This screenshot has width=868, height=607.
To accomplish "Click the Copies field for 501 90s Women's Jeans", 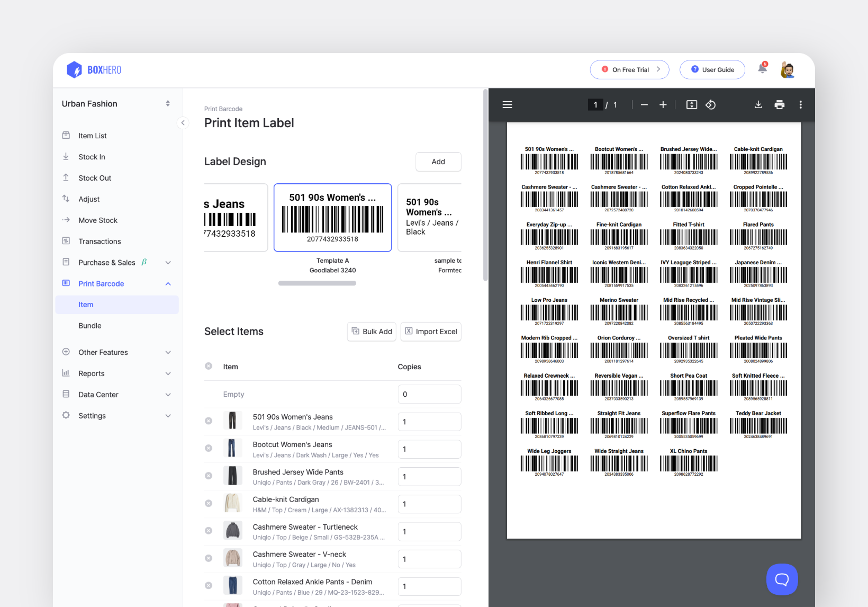I will click(429, 421).
